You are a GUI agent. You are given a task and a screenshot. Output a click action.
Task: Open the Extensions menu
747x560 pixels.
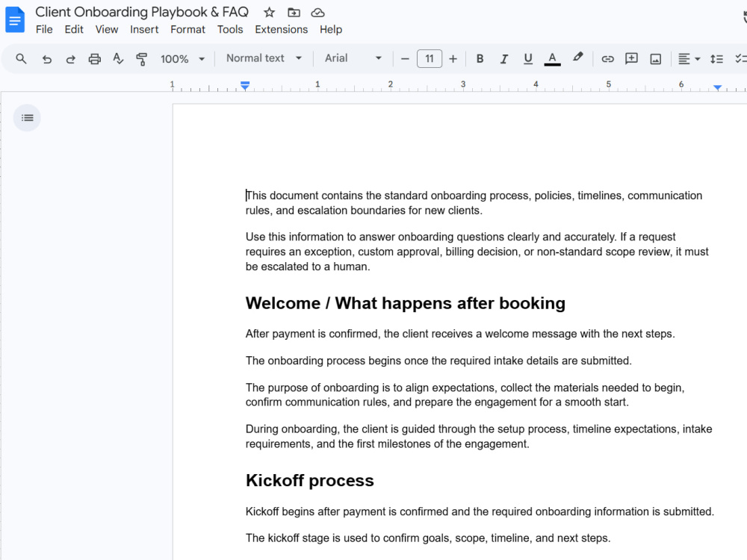coord(281,30)
